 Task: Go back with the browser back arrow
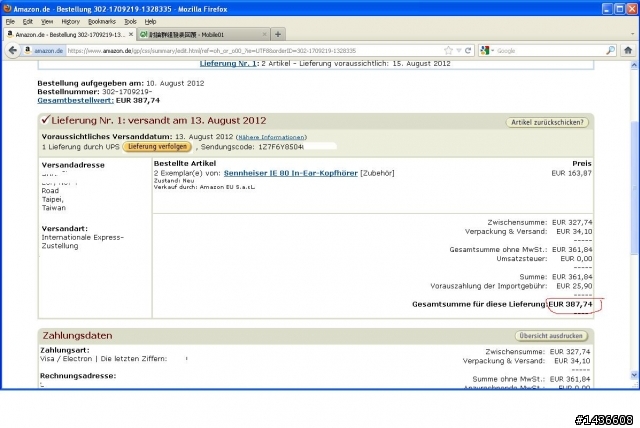click(13, 50)
